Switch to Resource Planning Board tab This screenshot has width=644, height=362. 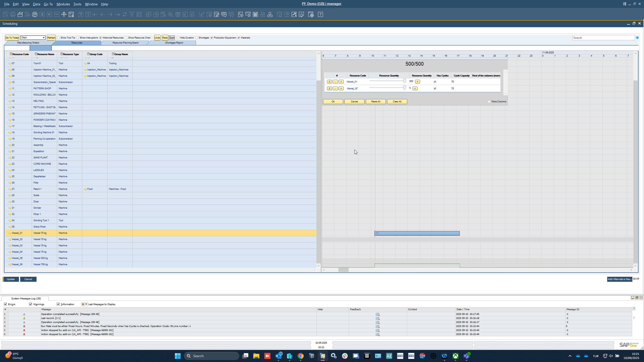coord(125,43)
